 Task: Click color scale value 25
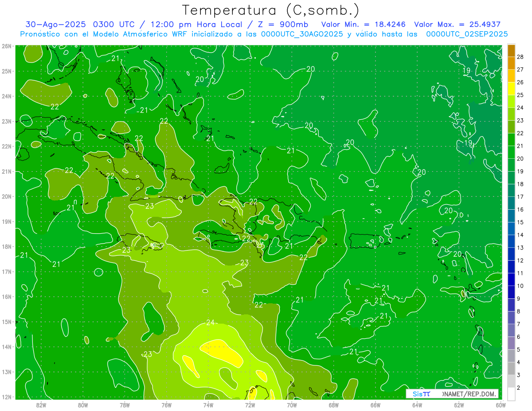tap(520, 95)
